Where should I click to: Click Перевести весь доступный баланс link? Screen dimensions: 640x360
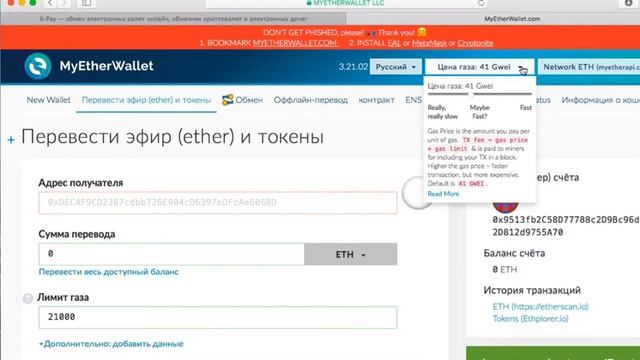109,272
